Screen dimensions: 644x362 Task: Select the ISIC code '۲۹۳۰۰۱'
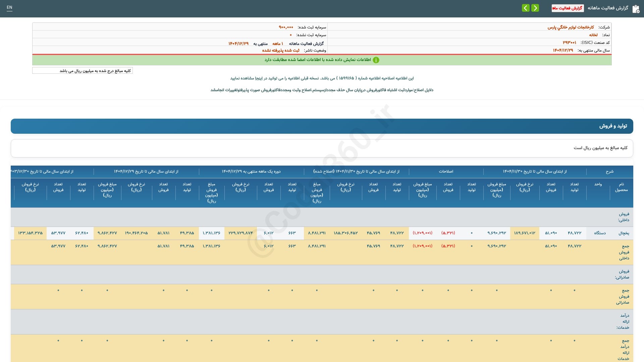[569, 43]
